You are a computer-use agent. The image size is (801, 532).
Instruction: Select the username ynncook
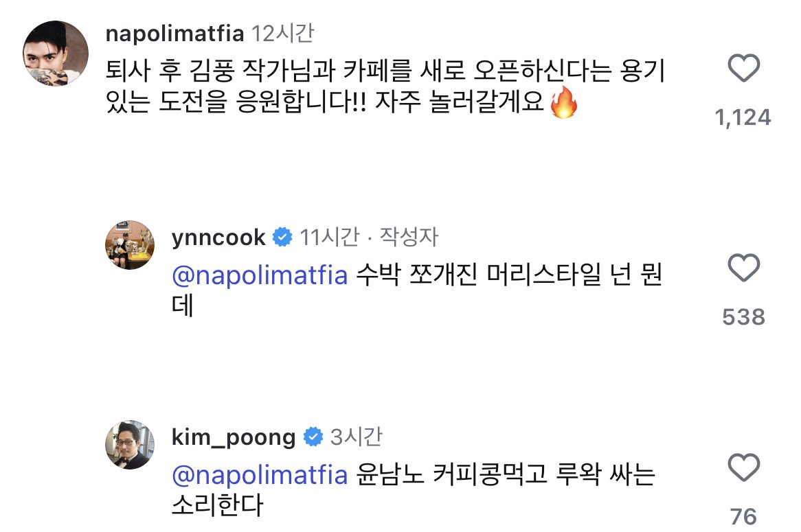pos(217,237)
